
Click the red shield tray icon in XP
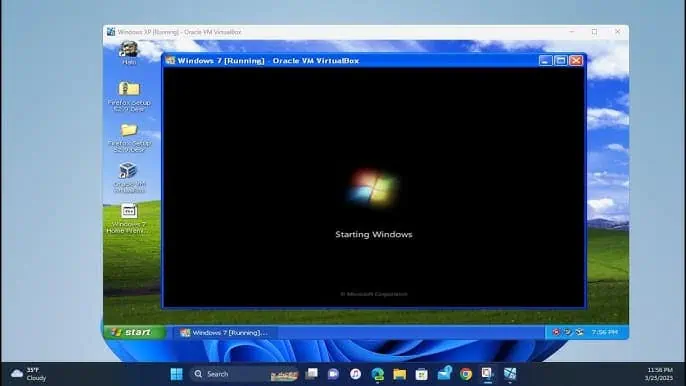pyautogui.click(x=556, y=332)
